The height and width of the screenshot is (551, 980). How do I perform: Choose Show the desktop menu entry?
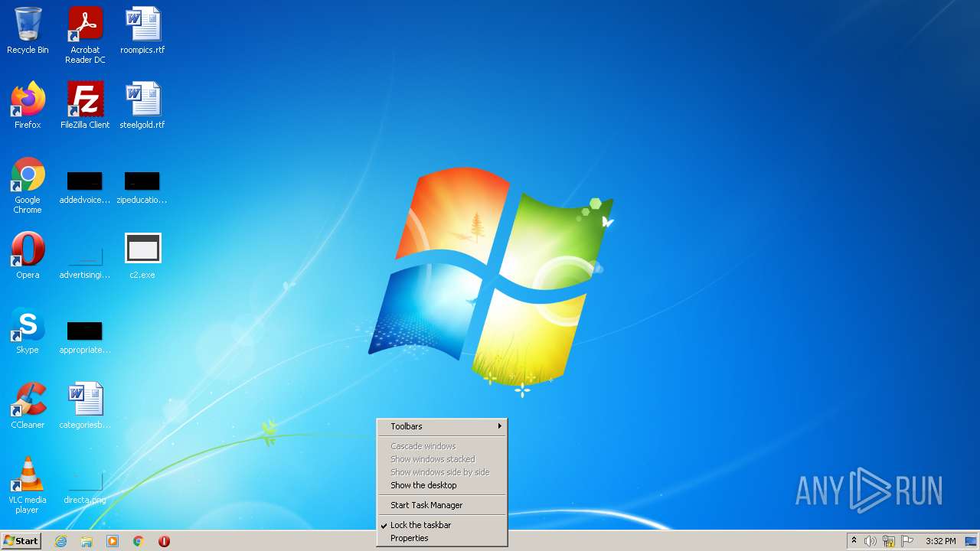pos(443,485)
